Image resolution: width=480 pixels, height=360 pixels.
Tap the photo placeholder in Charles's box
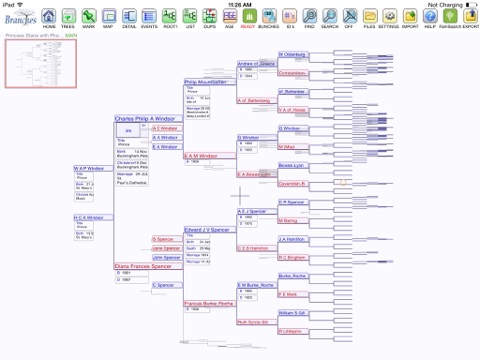(128, 131)
